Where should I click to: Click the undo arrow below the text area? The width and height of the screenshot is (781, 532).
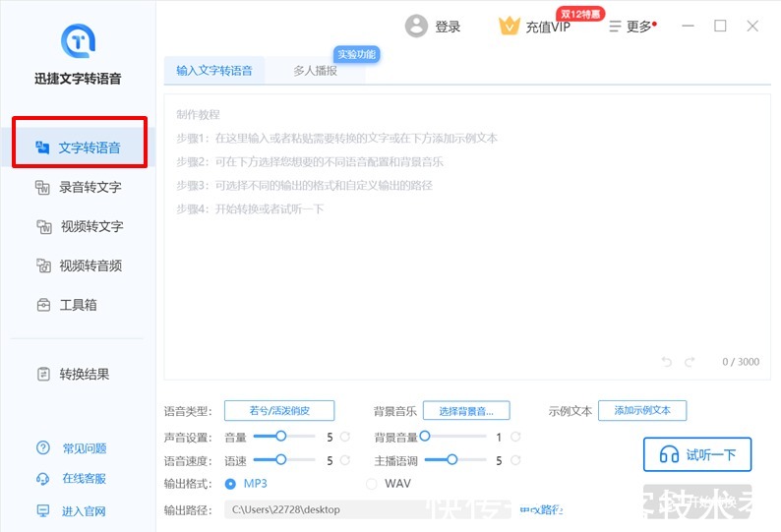pyautogui.click(x=667, y=362)
